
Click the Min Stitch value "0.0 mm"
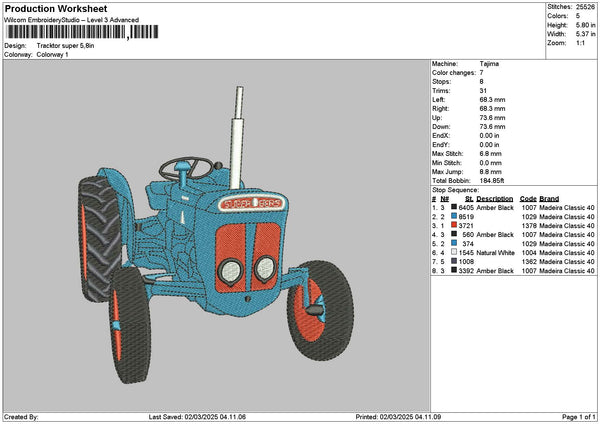[x=491, y=163]
